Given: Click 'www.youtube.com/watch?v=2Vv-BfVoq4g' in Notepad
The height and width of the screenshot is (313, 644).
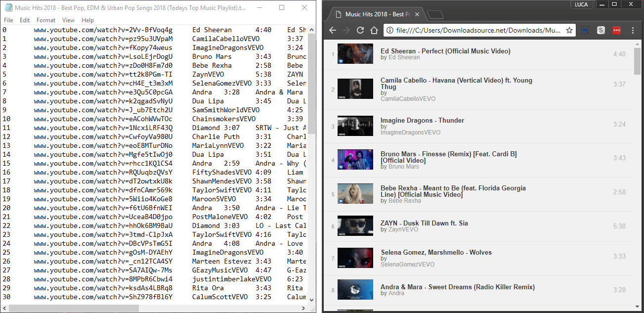Looking at the screenshot, I should click(103, 30).
